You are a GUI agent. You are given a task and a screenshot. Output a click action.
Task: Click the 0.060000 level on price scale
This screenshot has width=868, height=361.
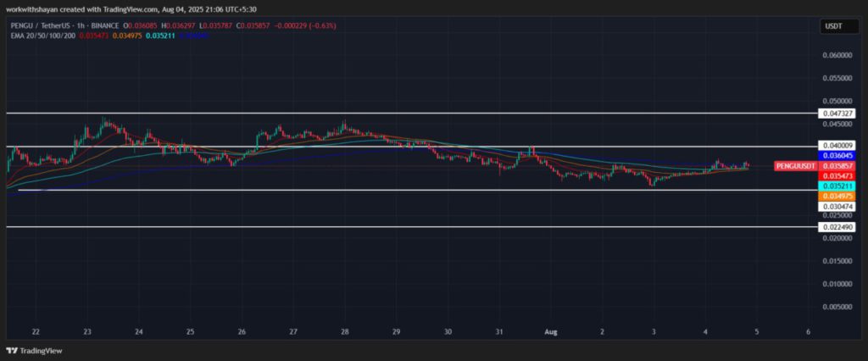point(837,56)
